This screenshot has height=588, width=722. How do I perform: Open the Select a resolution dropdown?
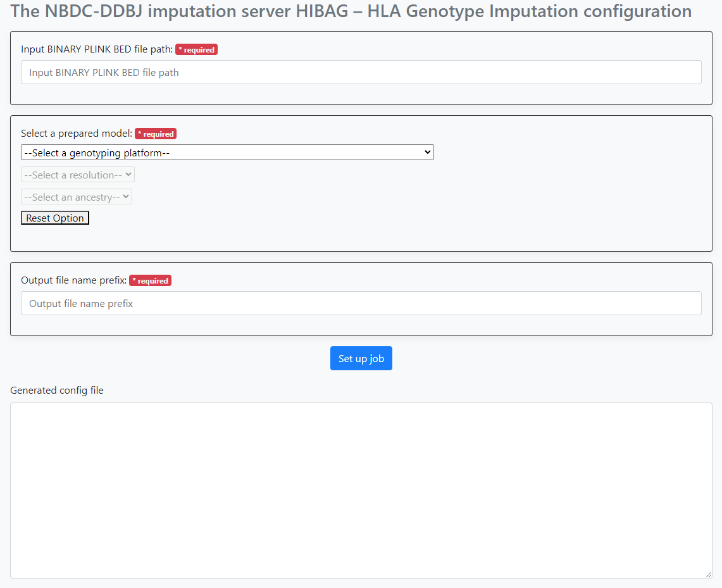[x=78, y=175]
